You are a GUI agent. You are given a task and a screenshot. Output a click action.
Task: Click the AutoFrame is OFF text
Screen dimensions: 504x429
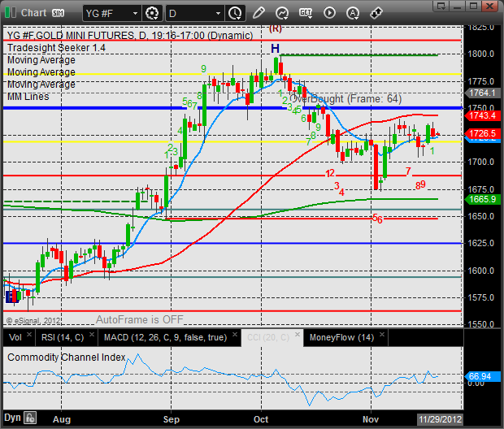140,319
